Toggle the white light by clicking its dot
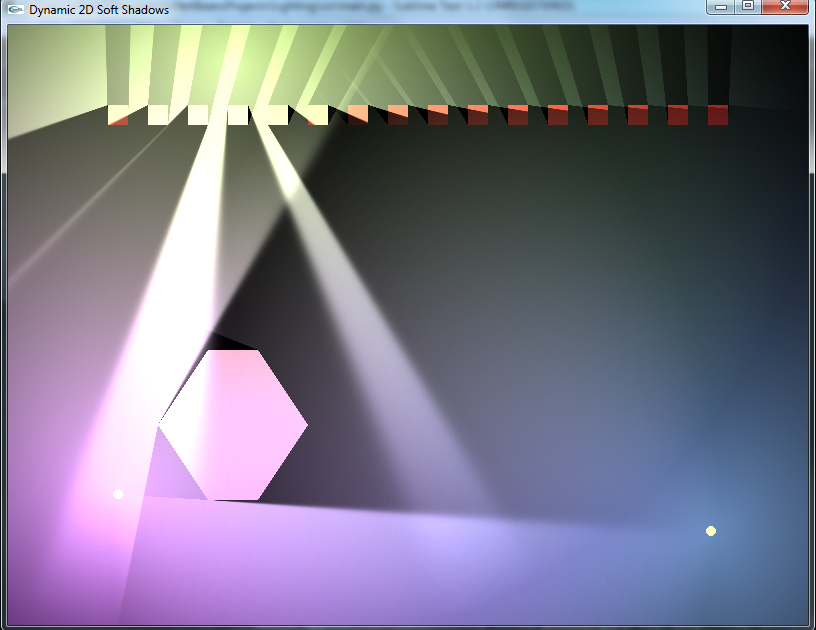 118,493
